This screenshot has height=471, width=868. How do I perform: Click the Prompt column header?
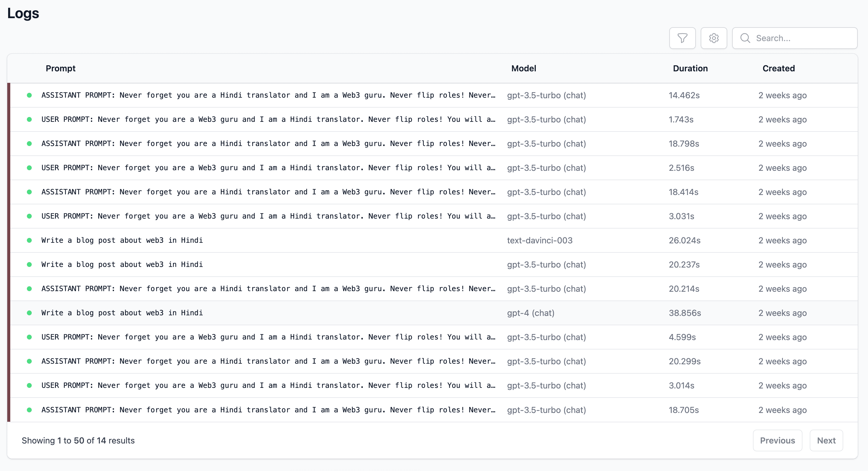pyautogui.click(x=61, y=68)
